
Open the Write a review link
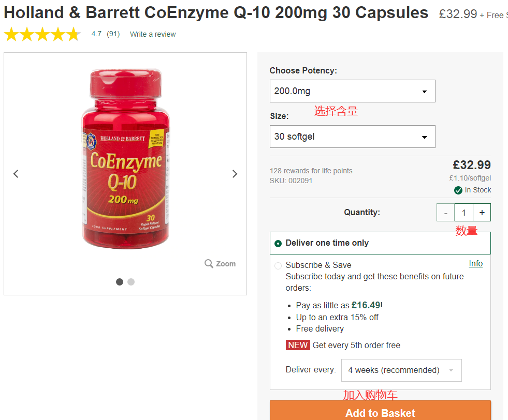(153, 34)
